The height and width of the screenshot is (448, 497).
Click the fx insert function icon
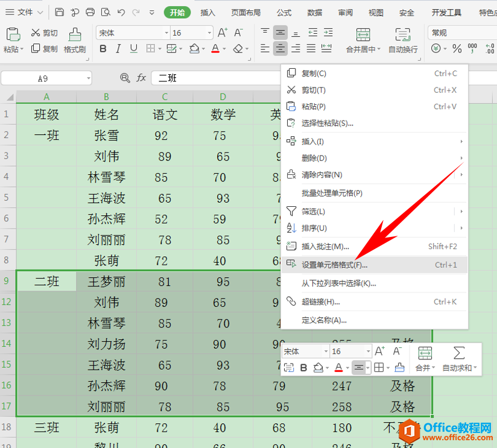coord(141,78)
